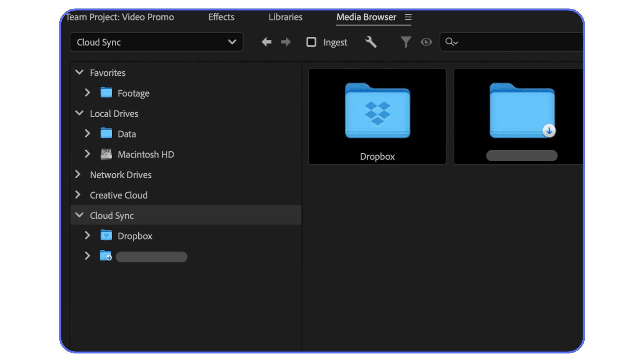Expand the Creative Cloud section
This screenshot has width=644, height=362.
[x=78, y=195]
